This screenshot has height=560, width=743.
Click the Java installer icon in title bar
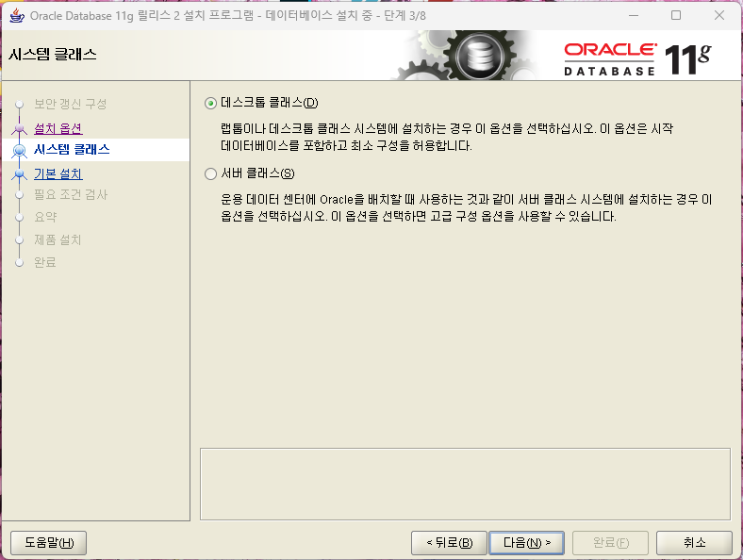17,15
